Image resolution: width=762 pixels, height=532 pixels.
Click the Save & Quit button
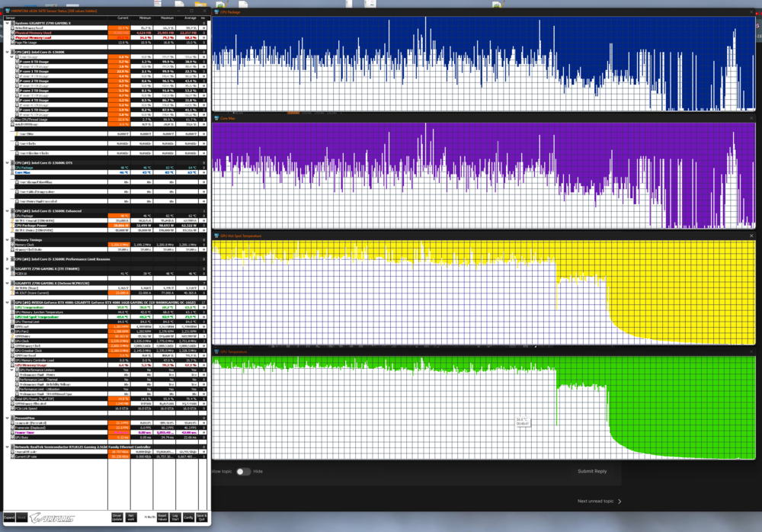point(202,518)
